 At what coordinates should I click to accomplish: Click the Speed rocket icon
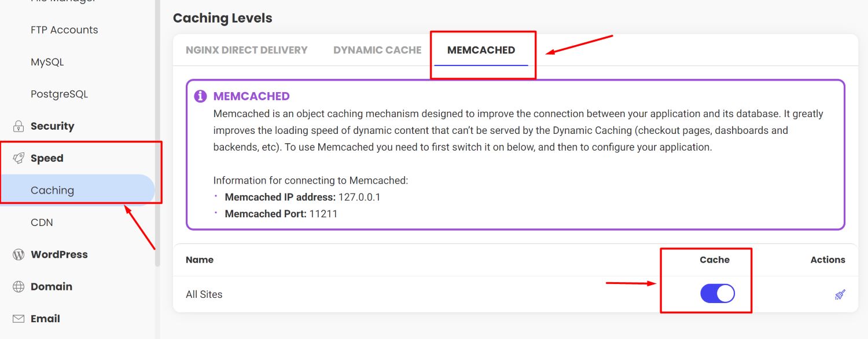(19, 158)
